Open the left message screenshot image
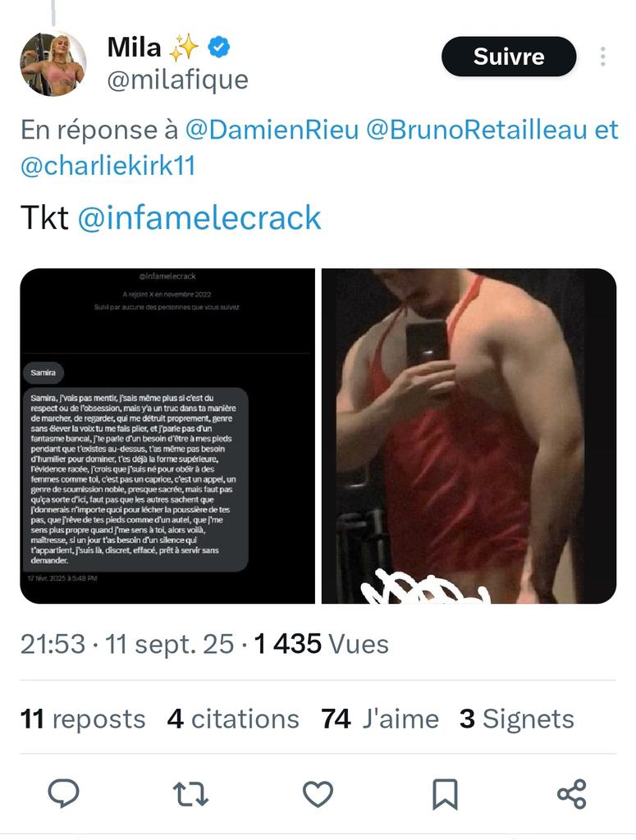Viewport: 636px width, 840px height. 167,436
